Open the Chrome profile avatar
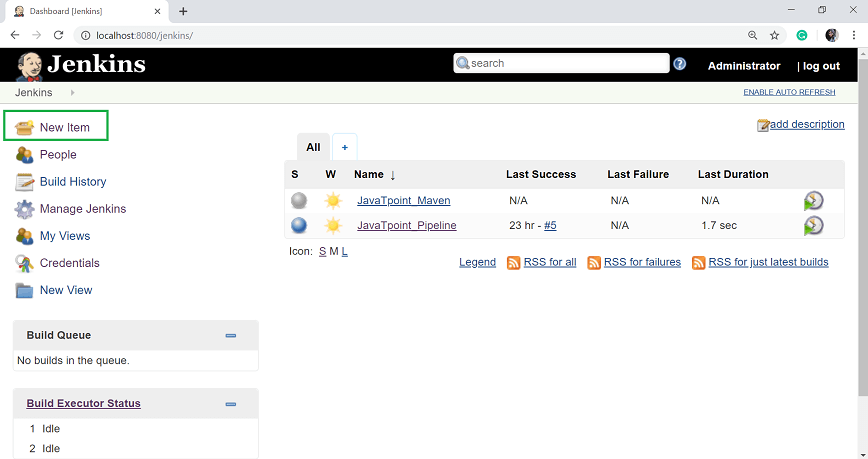Viewport: 868px width, 459px height. tap(831, 35)
